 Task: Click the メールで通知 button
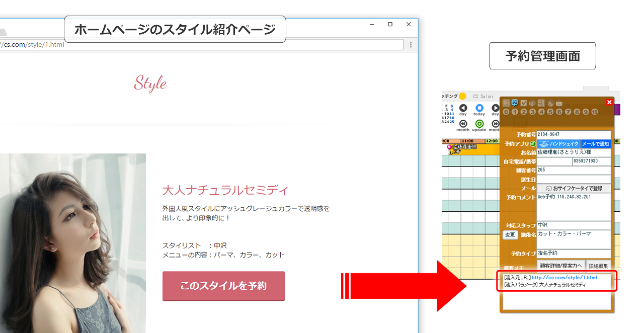click(x=596, y=144)
